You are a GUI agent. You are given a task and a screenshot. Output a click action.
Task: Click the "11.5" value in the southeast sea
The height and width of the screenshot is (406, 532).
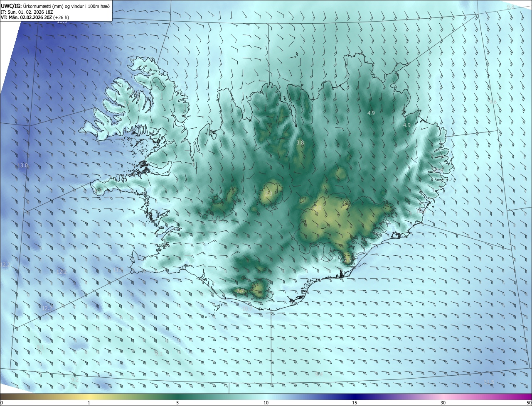coord(489,382)
